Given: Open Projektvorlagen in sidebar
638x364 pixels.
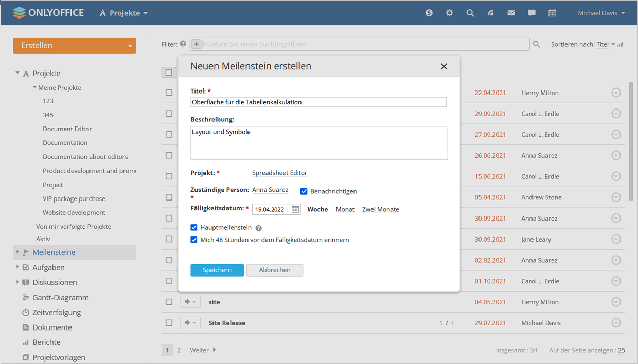Looking at the screenshot, I should tap(59, 357).
